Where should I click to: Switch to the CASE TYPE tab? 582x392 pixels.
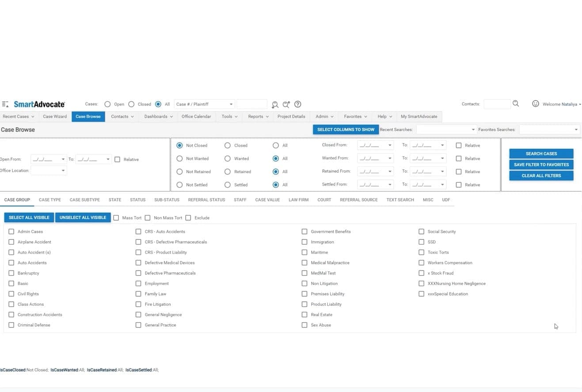click(49, 200)
